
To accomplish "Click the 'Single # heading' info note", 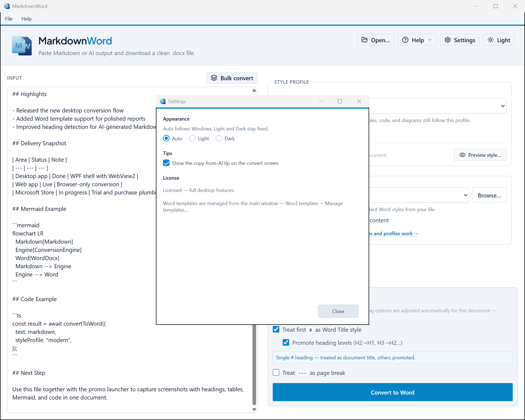I will 392,357.
